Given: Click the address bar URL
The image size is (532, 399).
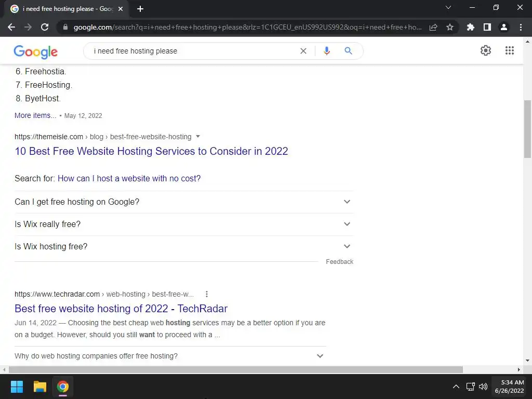Looking at the screenshot, I should pos(247,27).
